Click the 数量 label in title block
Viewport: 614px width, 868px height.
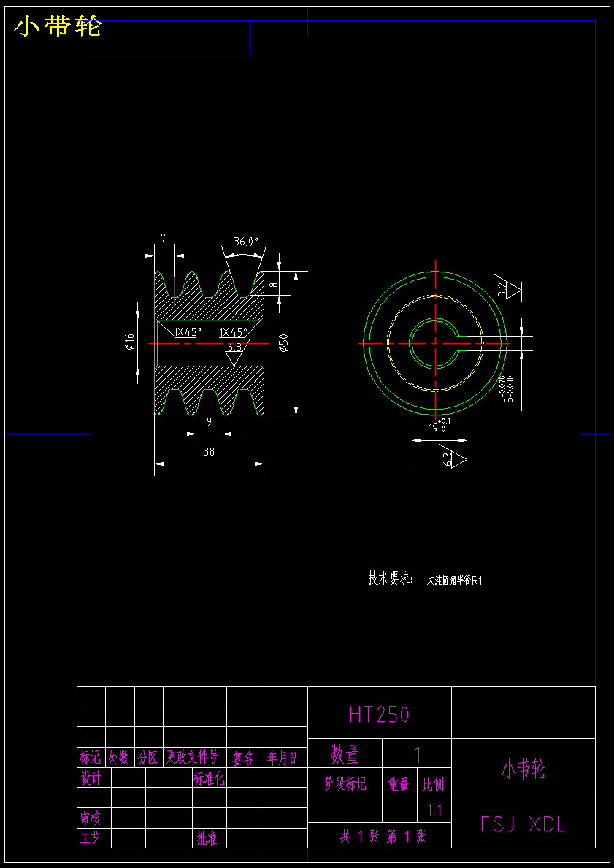tap(345, 753)
